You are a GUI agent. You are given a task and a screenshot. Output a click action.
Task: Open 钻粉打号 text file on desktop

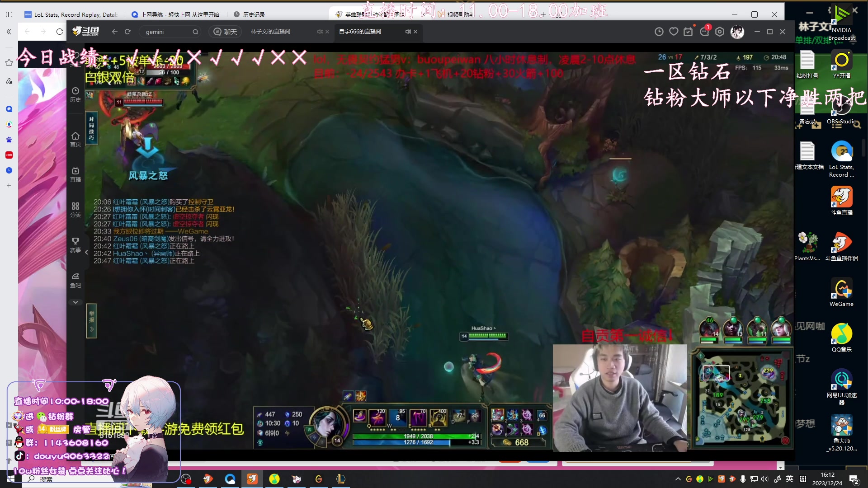click(807, 65)
